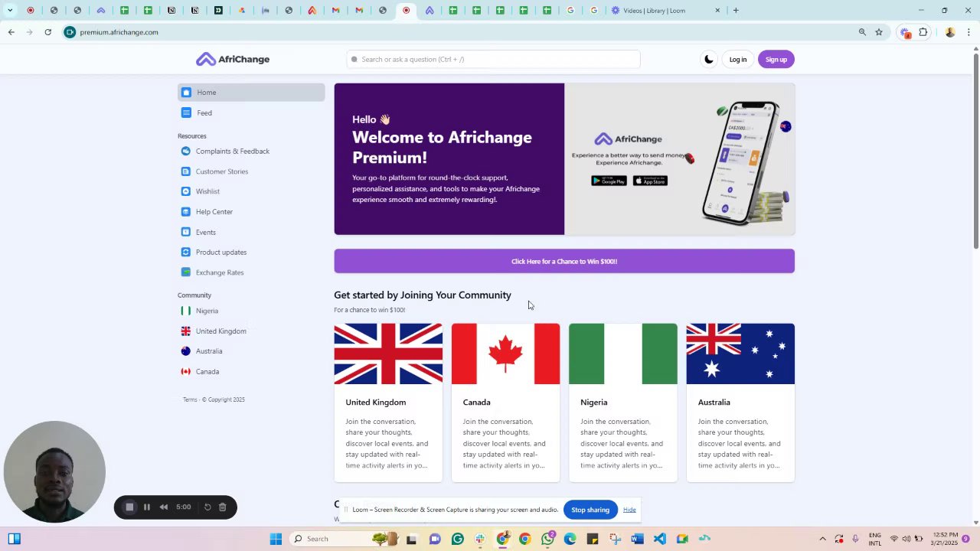Toggle dark mode with the moon icon
Image resolution: width=980 pixels, height=551 pixels.
tap(709, 59)
